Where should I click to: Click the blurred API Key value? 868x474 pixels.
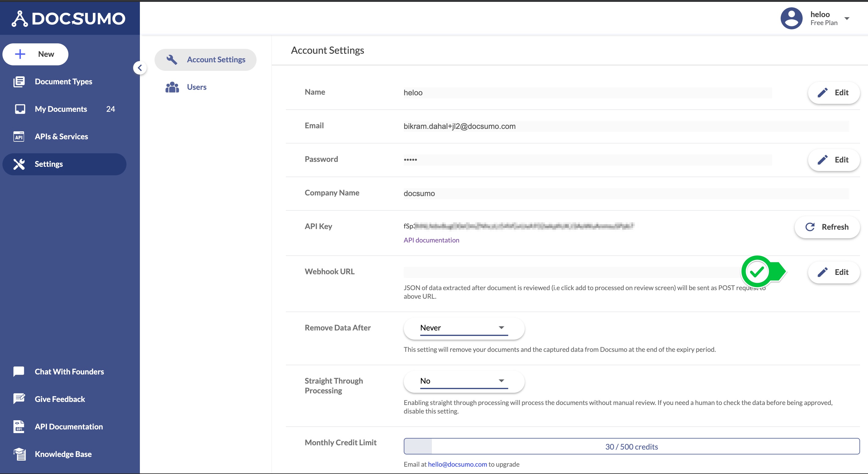[519, 226]
